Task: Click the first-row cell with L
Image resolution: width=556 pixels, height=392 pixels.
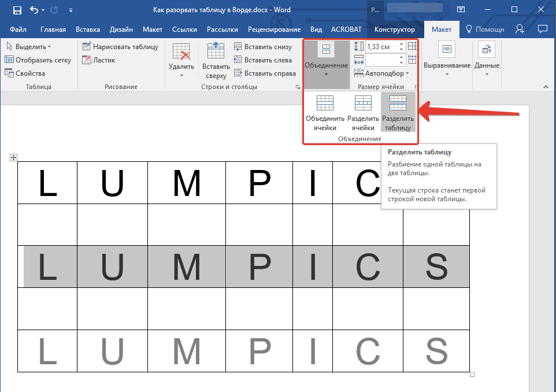Action: click(x=47, y=183)
